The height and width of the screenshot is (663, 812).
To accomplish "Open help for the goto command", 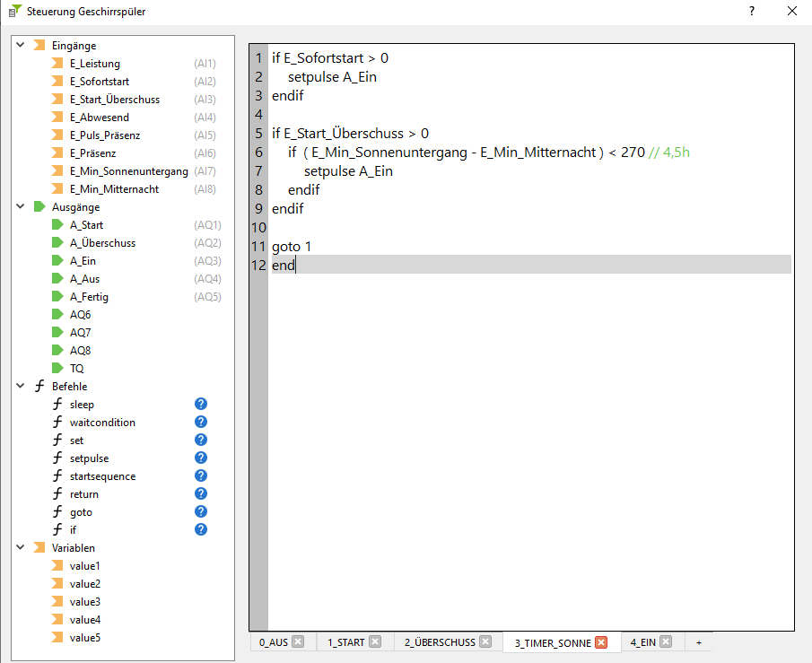I will point(201,512).
